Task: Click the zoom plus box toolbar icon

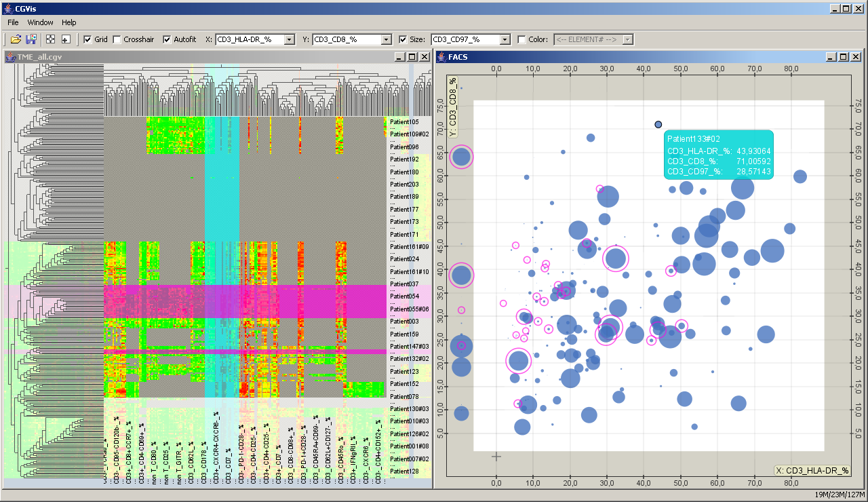Action: [x=66, y=39]
